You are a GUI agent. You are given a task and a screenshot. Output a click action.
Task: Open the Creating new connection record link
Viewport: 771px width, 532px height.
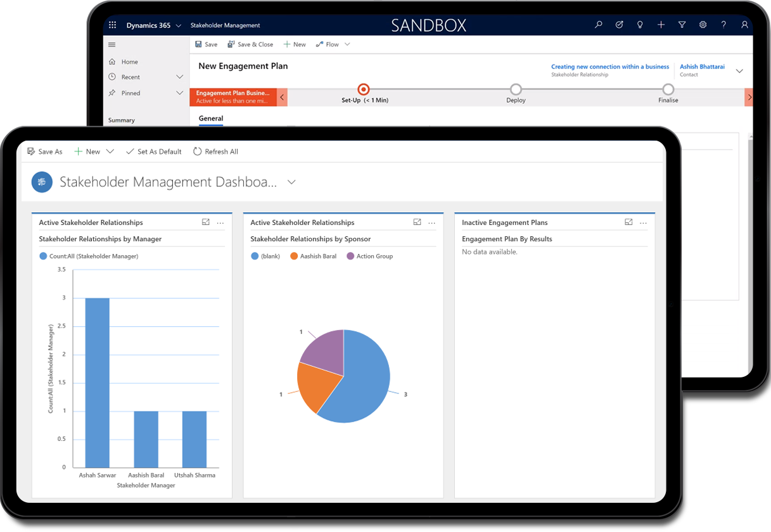point(609,66)
